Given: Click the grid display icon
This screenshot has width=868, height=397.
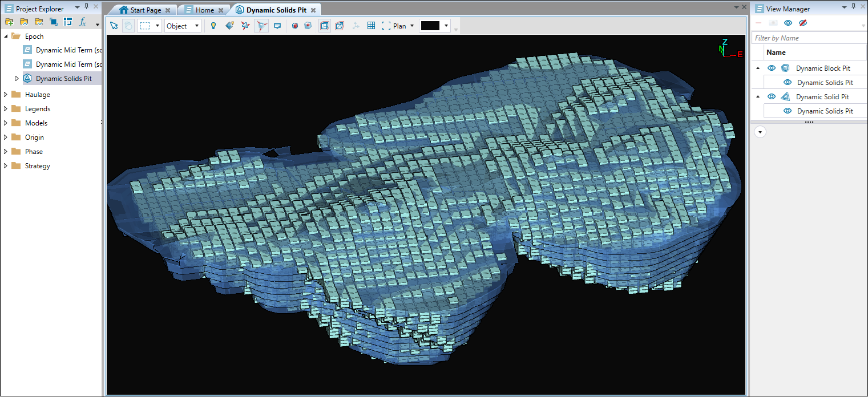Looking at the screenshot, I should pyautogui.click(x=371, y=26).
